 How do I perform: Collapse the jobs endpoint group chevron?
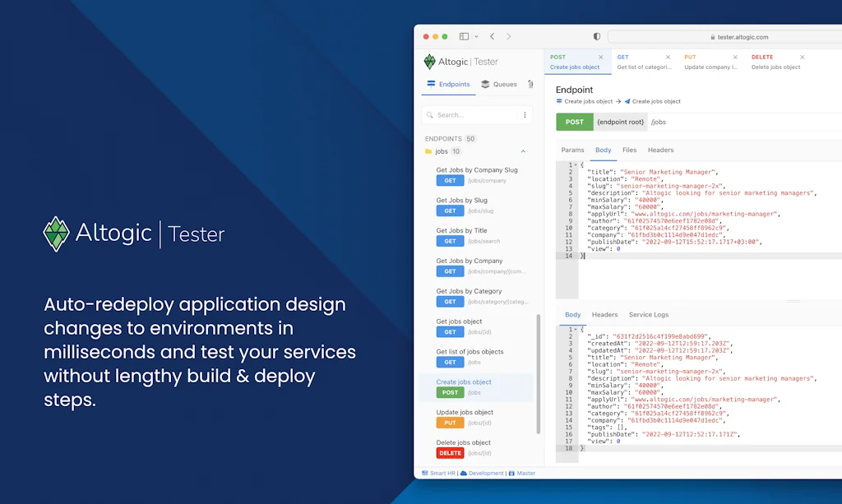[x=524, y=151]
